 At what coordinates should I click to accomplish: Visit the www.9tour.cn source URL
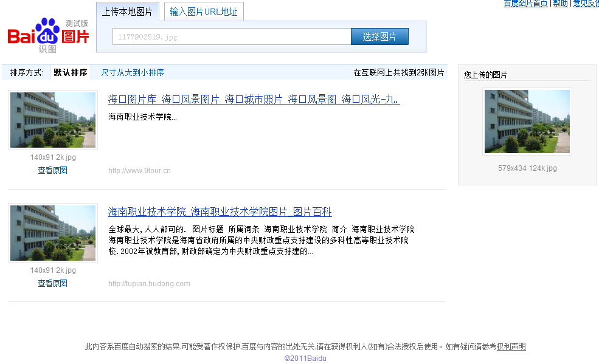tap(139, 171)
